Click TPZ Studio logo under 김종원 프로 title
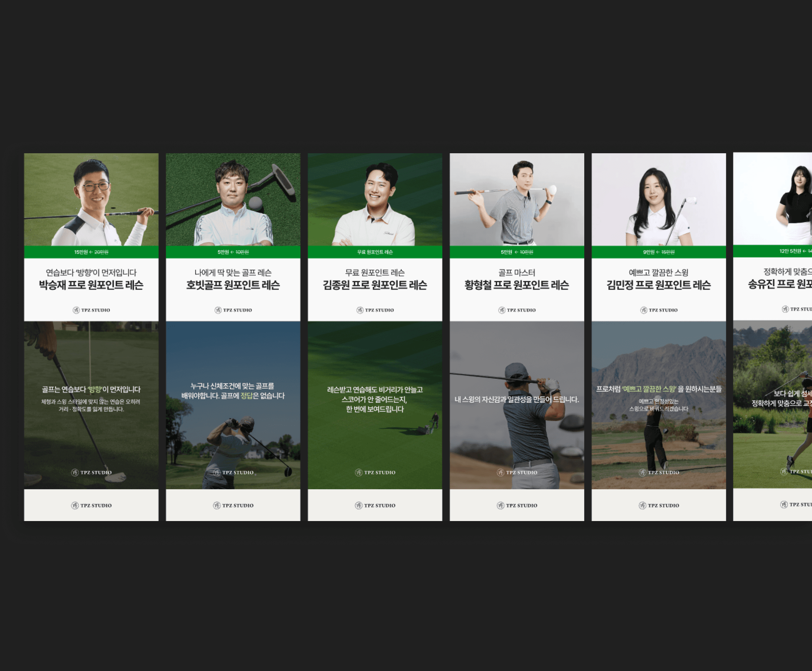The height and width of the screenshot is (671, 812). (375, 310)
